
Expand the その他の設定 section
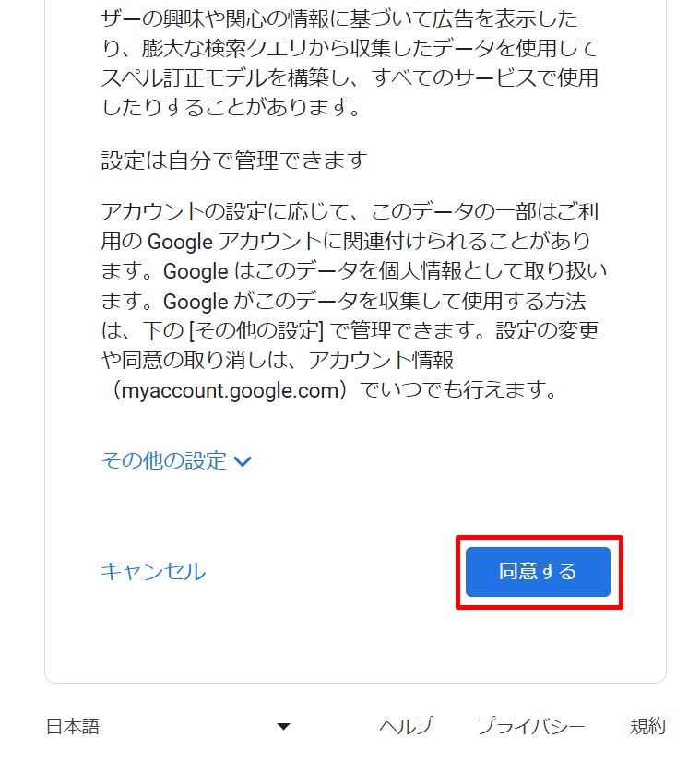coord(176,460)
